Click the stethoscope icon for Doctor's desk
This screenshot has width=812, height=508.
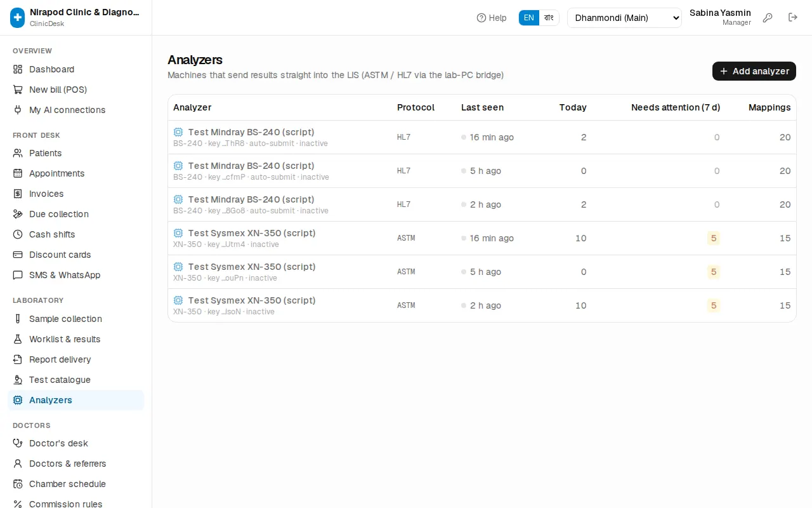point(18,443)
